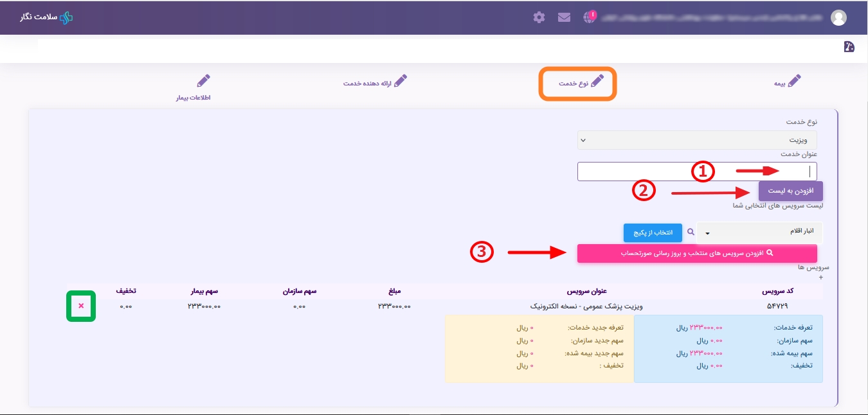Open the انبار اقلام dropdown
Screen dimensions: 868x415
759,232
